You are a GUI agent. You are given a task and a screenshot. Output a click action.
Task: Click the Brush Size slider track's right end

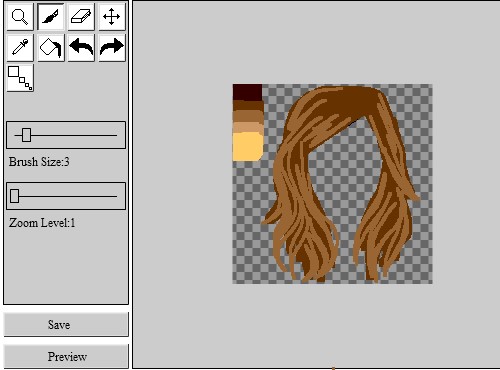(x=115, y=135)
